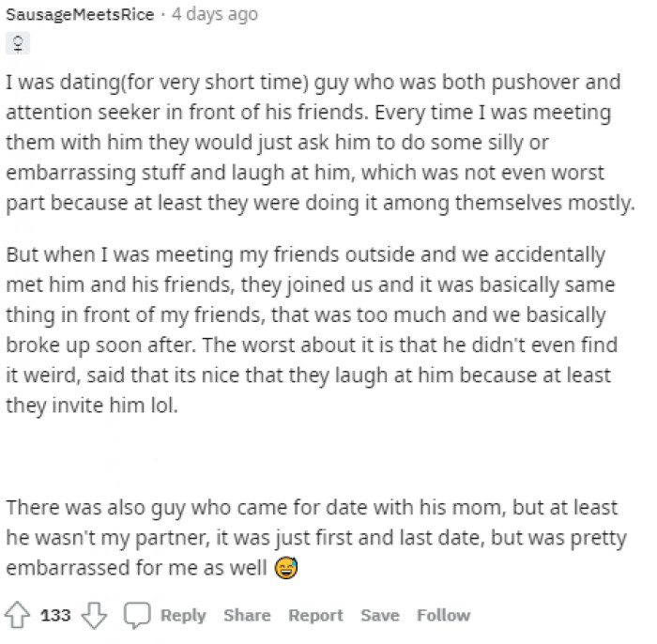Click the line starting 'But when I was meeting'
657x644 pixels.
click(306, 254)
